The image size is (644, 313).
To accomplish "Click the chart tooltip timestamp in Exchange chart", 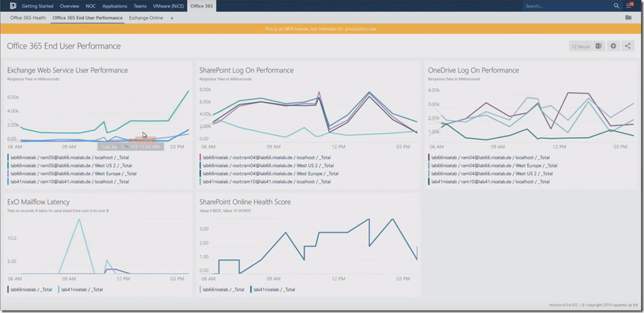I will click(130, 147).
